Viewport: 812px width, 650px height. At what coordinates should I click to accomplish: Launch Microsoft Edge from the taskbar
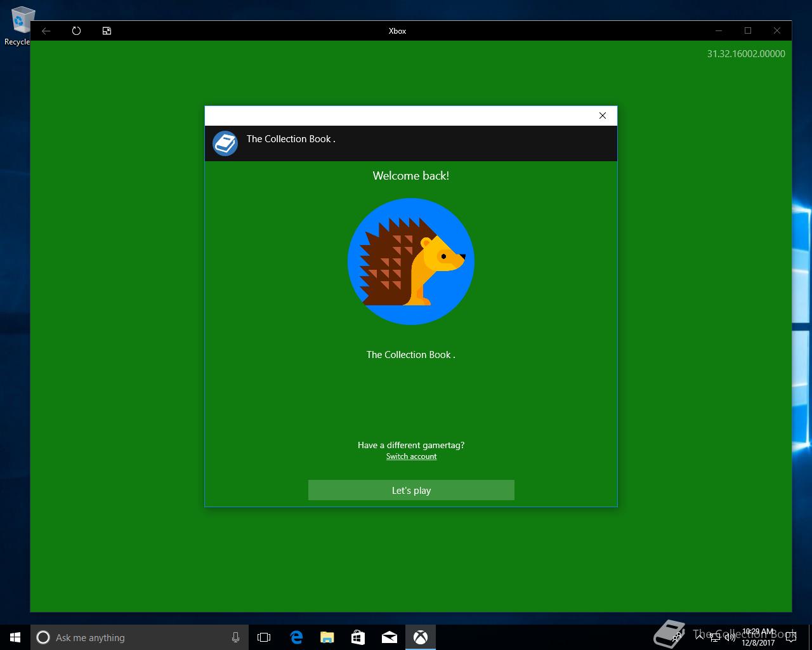[296, 637]
